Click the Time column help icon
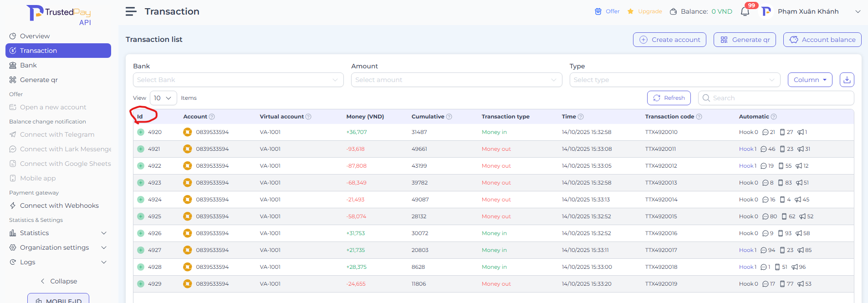 coord(581,117)
